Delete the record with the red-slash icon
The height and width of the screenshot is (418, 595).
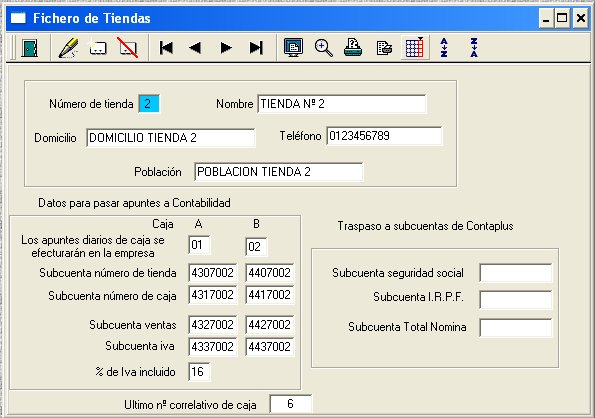128,48
